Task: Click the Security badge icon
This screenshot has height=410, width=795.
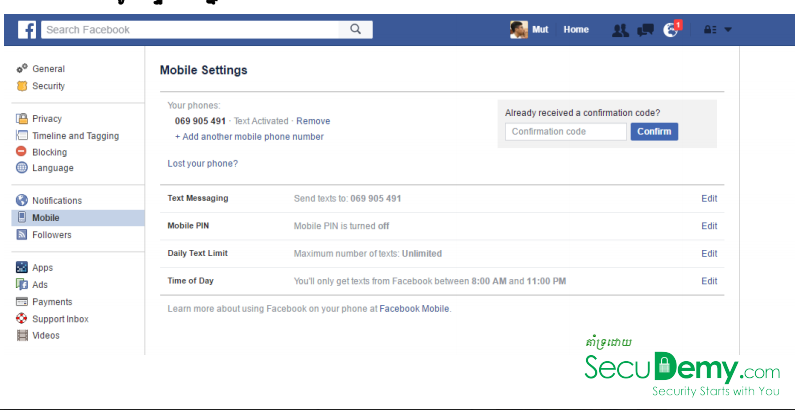Action: pyautogui.click(x=22, y=86)
